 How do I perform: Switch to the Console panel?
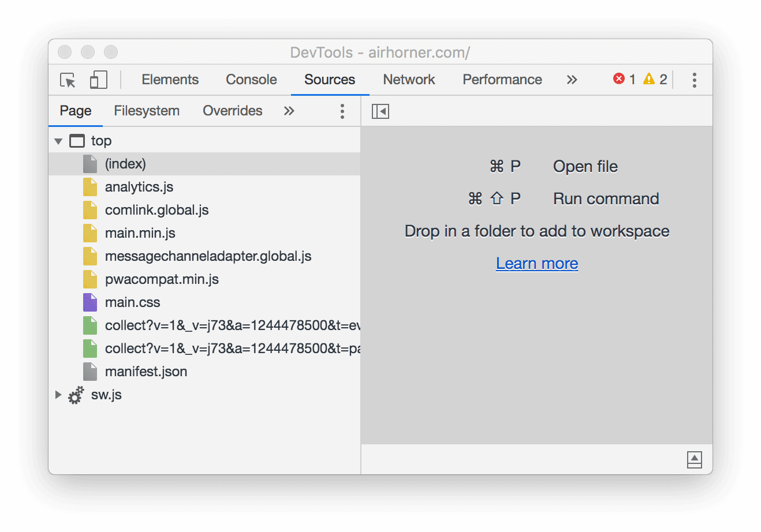[251, 80]
